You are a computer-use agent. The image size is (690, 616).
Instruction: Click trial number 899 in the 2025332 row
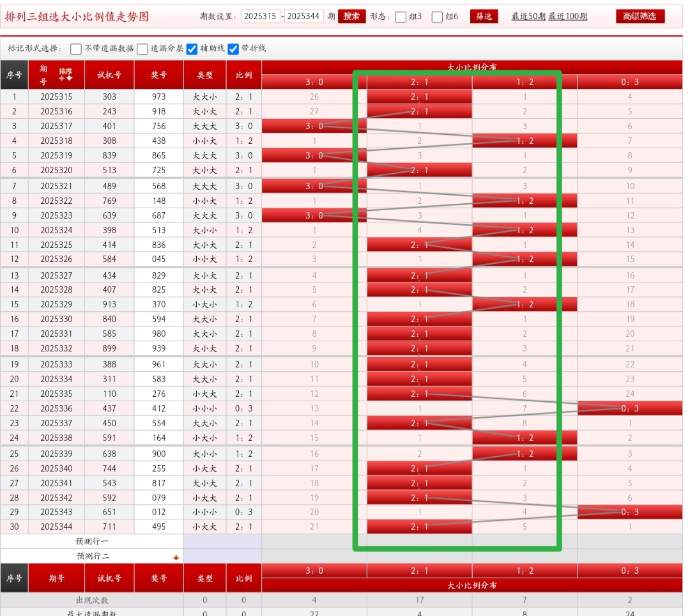109,348
